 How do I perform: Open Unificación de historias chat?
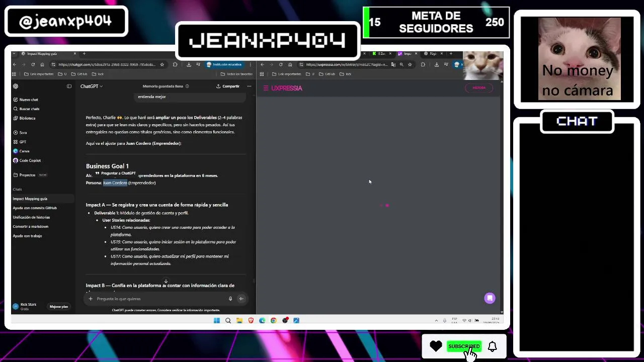coord(31,217)
